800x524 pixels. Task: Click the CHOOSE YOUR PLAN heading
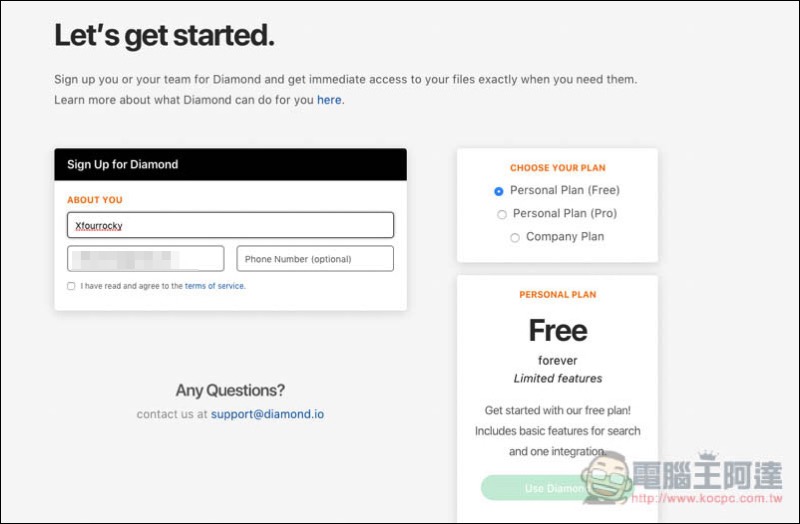[x=558, y=168]
